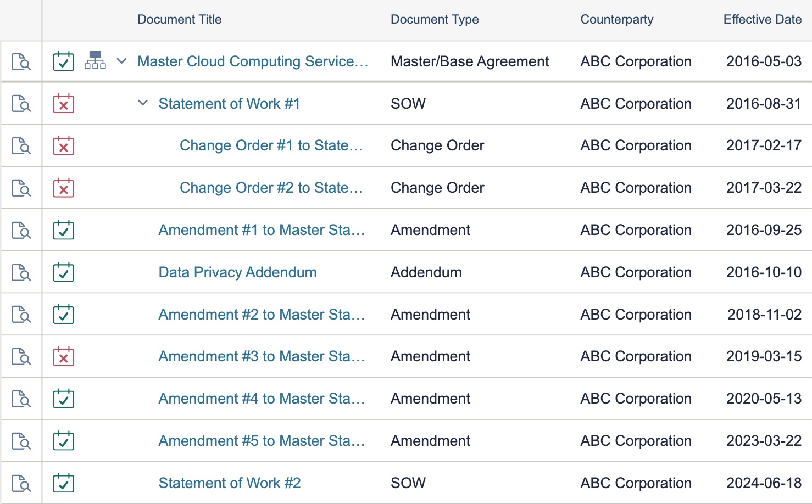Screen dimensions: 812x504
Task: Select Amendment #4 row Counterparty cell
Action: (x=636, y=399)
